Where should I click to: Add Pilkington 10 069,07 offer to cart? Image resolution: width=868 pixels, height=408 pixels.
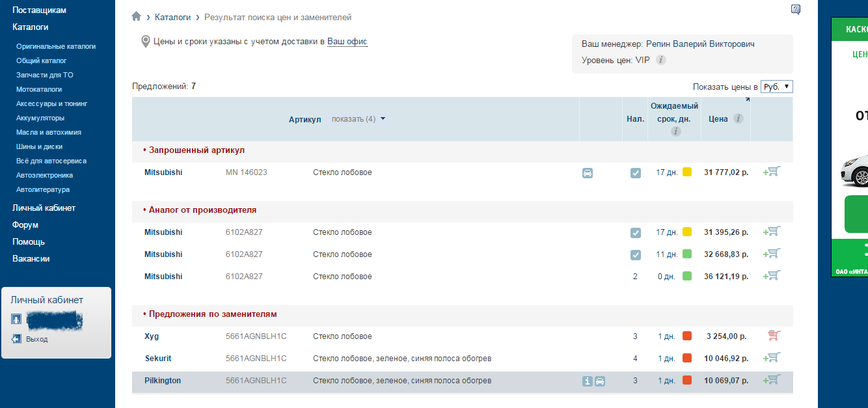[772, 380]
